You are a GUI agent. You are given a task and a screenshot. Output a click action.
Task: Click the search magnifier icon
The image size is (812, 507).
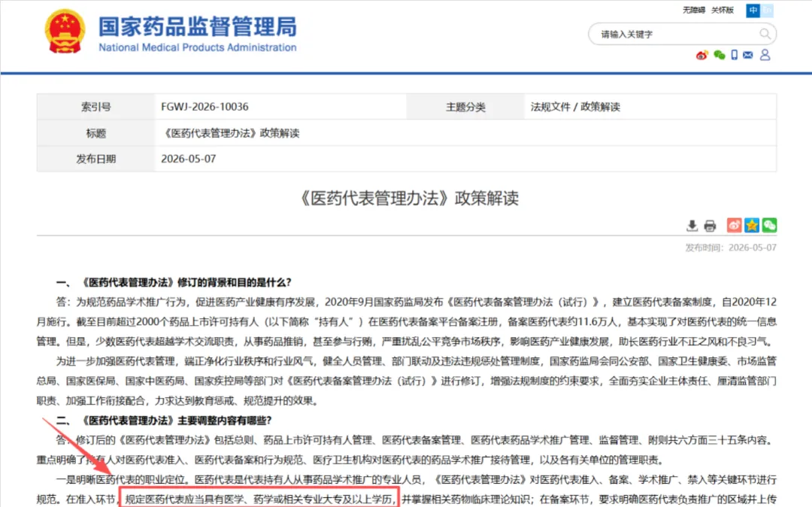coord(765,34)
